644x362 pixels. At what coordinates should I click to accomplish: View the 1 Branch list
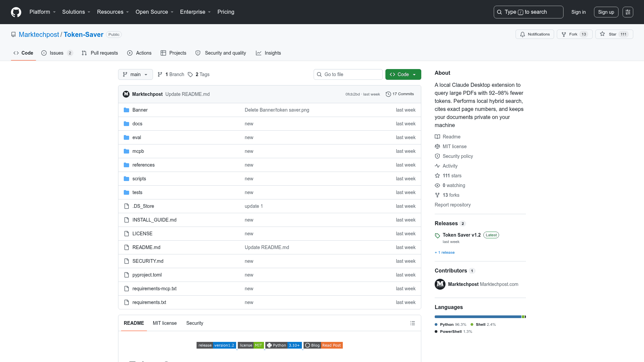[x=171, y=74]
